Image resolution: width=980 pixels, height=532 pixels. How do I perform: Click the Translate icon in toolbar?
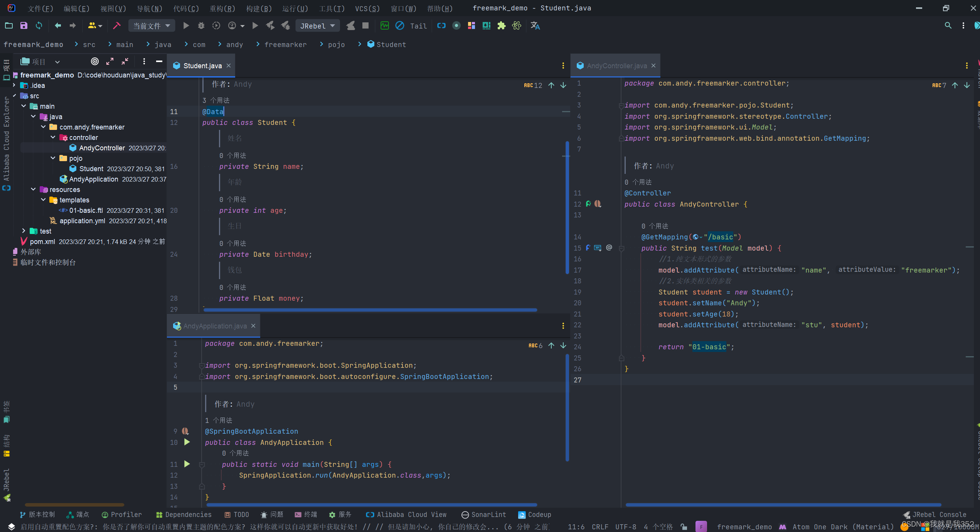pos(535,25)
